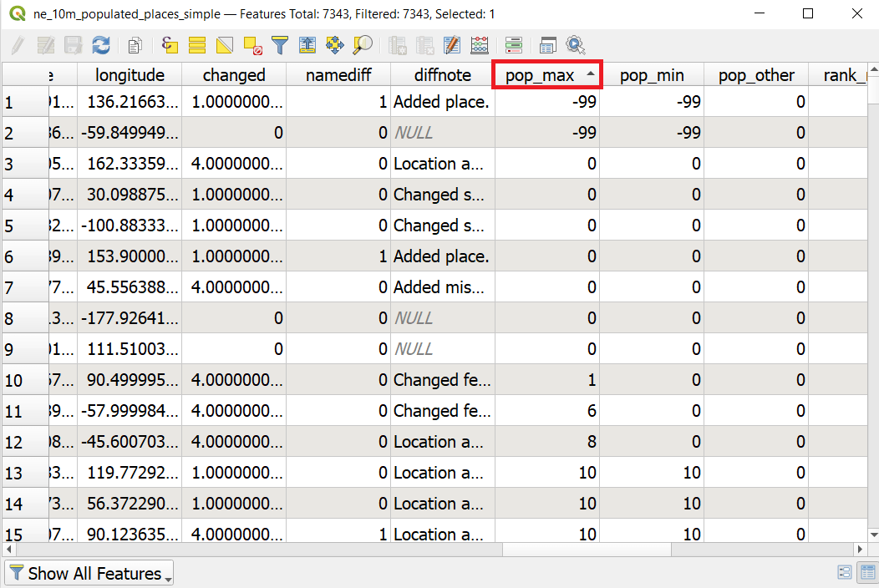
Task: Sort by the namediff column header
Action: click(338, 74)
